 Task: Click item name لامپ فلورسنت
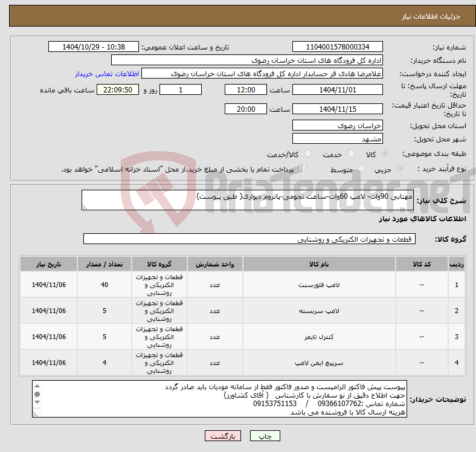point(319,285)
